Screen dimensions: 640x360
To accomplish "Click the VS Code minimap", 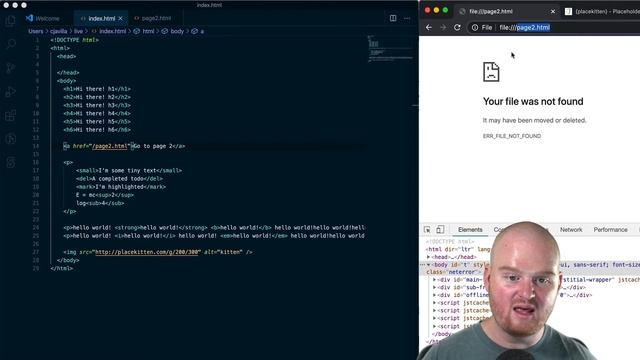I will pos(390,49).
